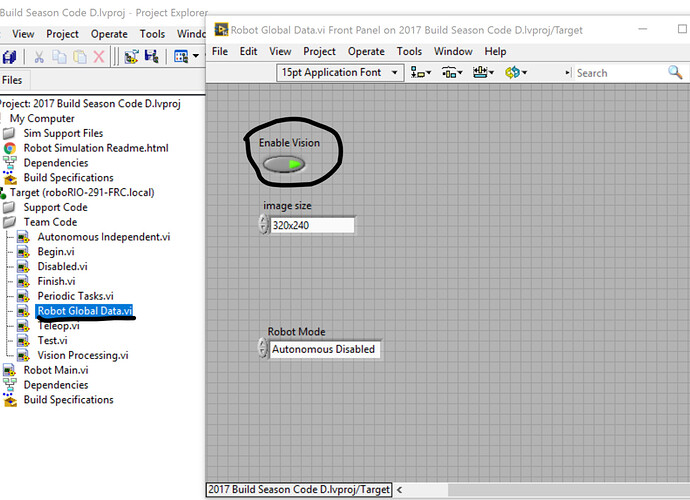Click the Chrome icon for Robot Simulation Readme
Image resolution: width=690 pixels, height=500 pixels.
(x=10, y=148)
